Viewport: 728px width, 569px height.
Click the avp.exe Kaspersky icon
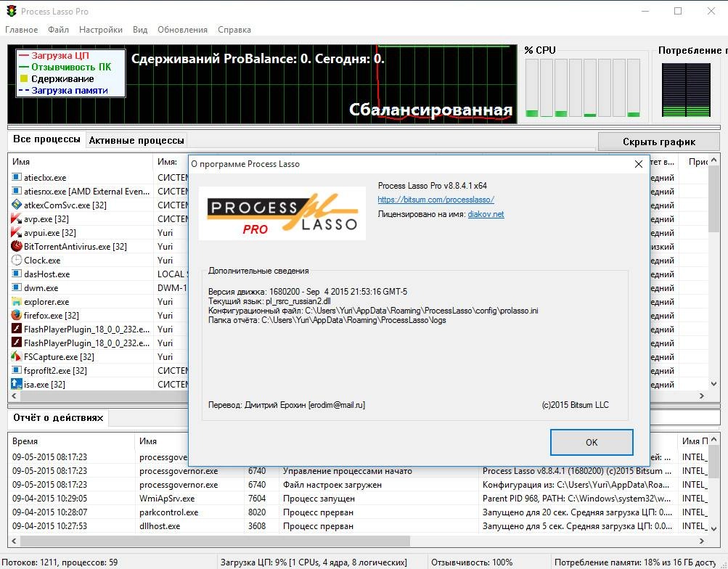tap(16, 218)
